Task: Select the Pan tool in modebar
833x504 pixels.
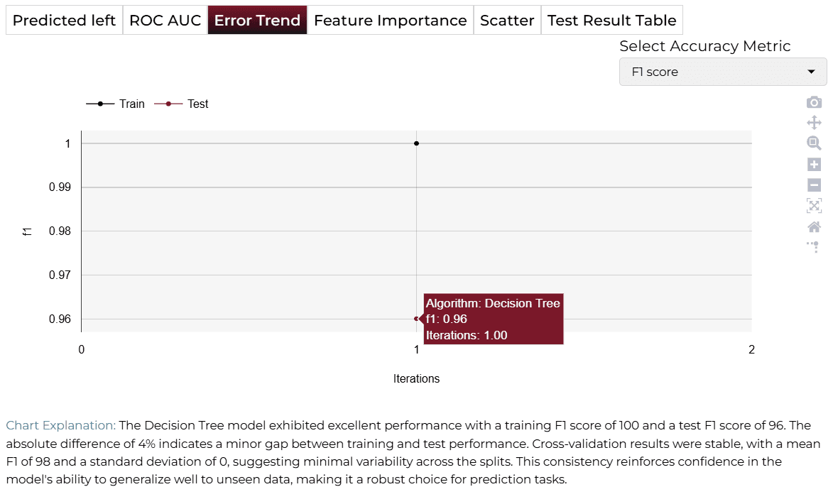Action: (x=814, y=123)
